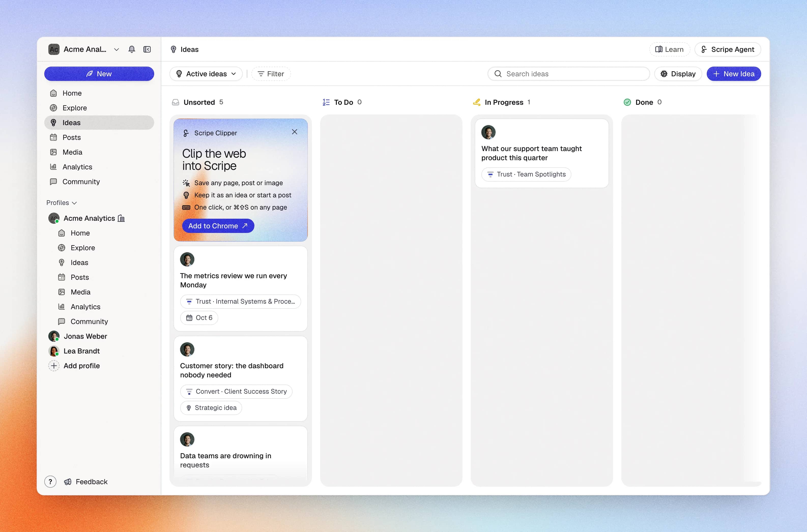Image resolution: width=807 pixels, height=532 pixels.
Task: Open the Customer story dashboard idea card
Action: click(240, 378)
